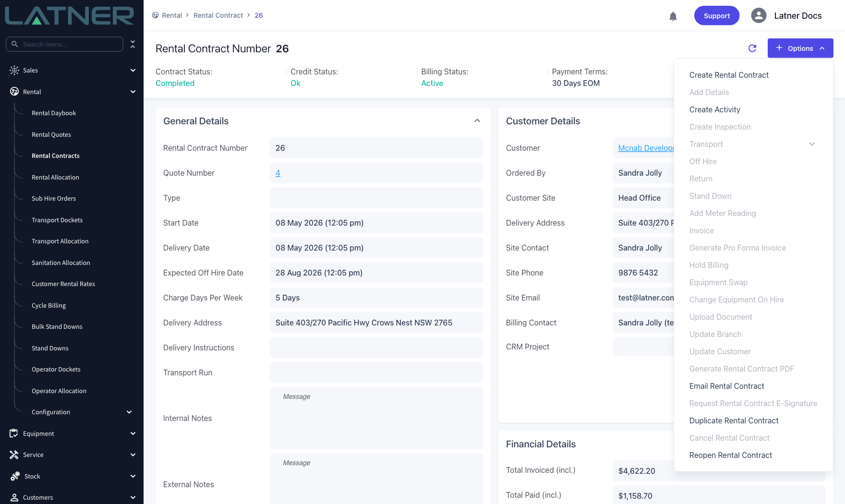This screenshot has width=845, height=504.
Task: Click the Delivery Instructions field
Action: (x=376, y=348)
